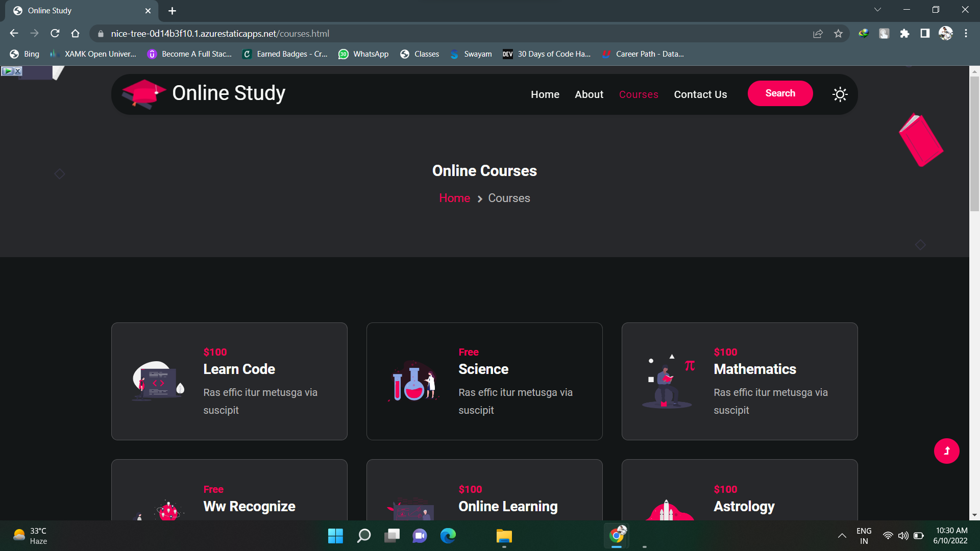980x551 pixels.
Task: Open Swayam bookmark
Action: pyautogui.click(x=471, y=54)
